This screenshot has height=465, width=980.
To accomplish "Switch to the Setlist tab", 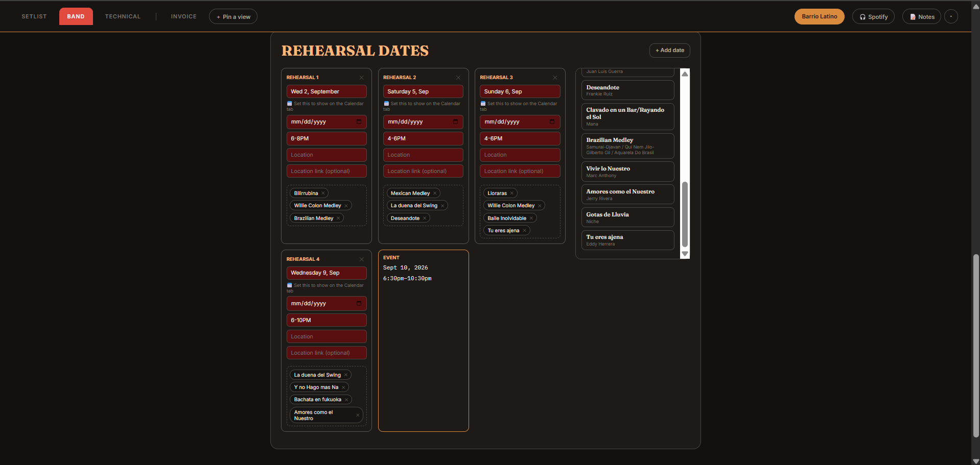I will click(34, 17).
